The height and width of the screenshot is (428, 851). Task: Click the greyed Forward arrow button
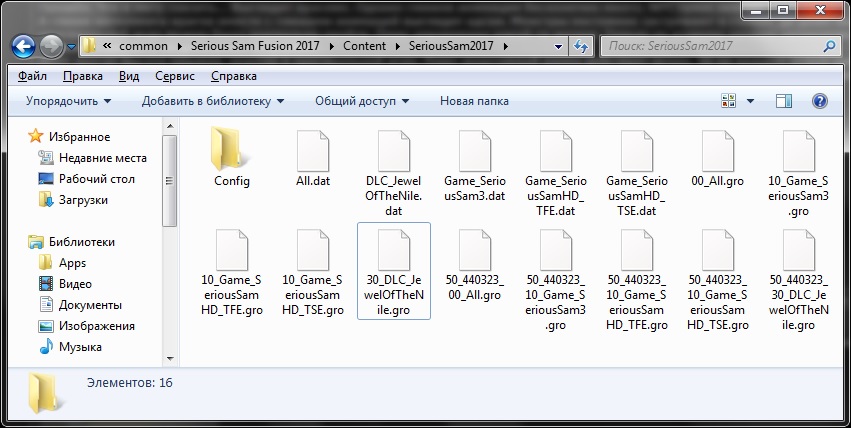coord(52,47)
